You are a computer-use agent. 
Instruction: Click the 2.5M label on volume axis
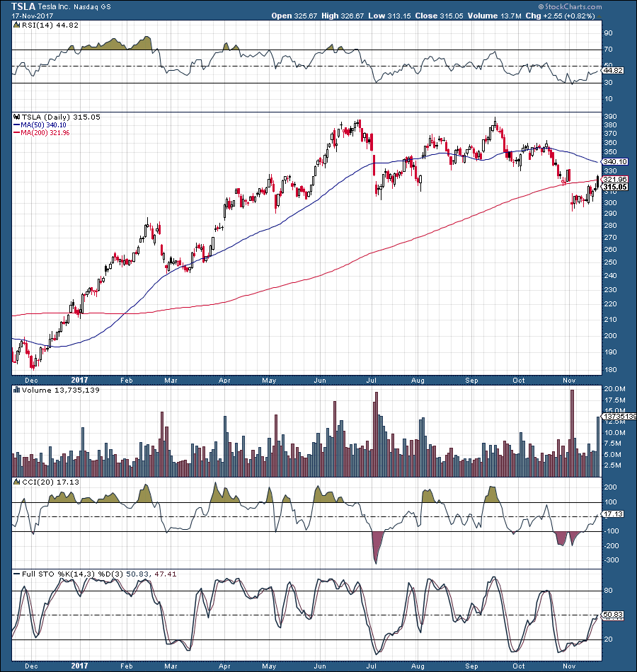point(612,465)
